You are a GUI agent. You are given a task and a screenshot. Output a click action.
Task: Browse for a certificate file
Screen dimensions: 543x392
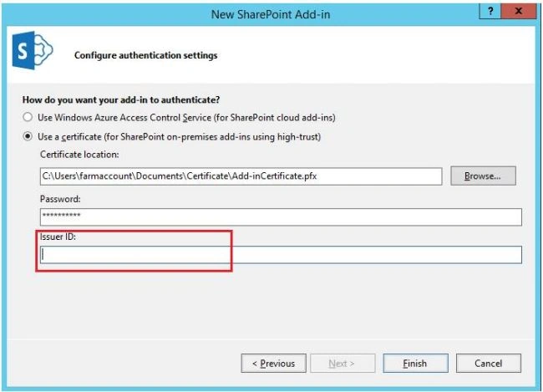483,176
